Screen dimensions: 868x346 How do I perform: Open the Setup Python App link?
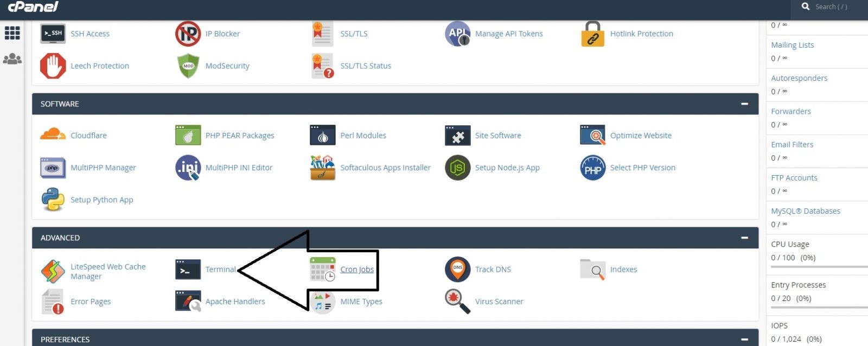click(x=102, y=200)
